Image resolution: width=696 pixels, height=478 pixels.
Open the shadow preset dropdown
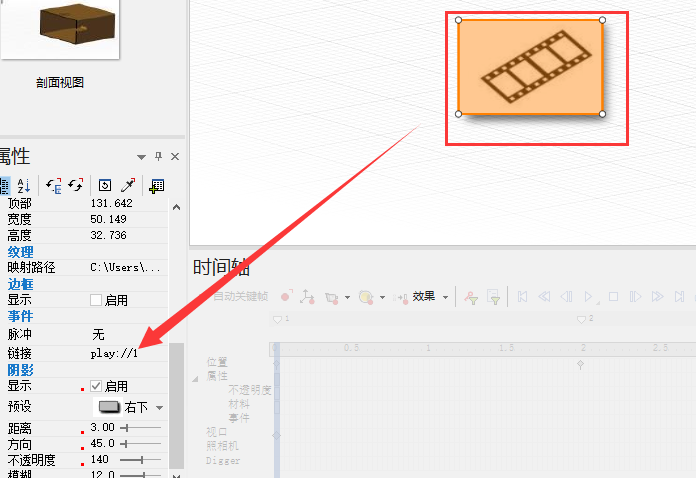(159, 408)
